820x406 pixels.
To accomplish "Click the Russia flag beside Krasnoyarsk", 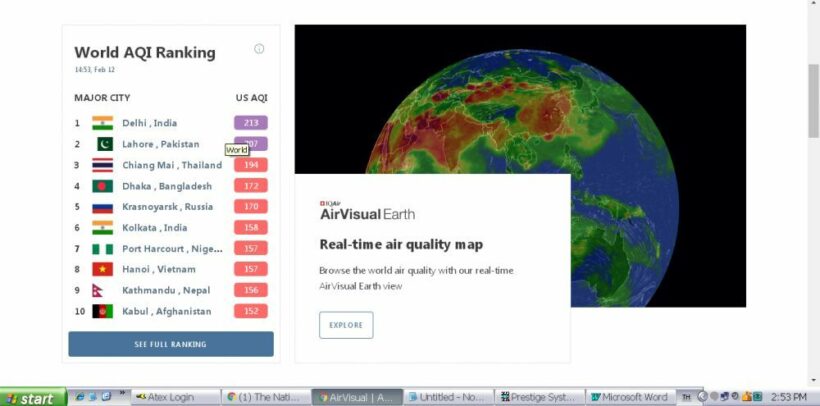I will [102, 207].
